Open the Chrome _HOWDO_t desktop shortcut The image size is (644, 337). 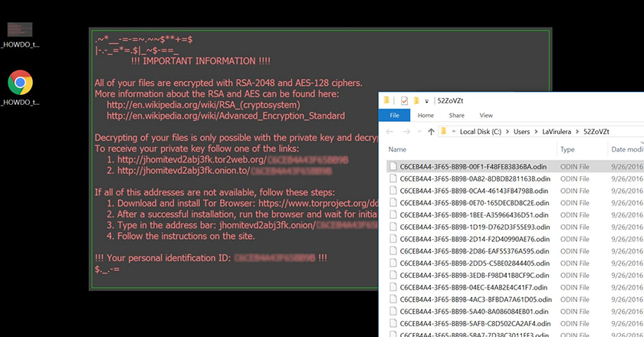20,83
